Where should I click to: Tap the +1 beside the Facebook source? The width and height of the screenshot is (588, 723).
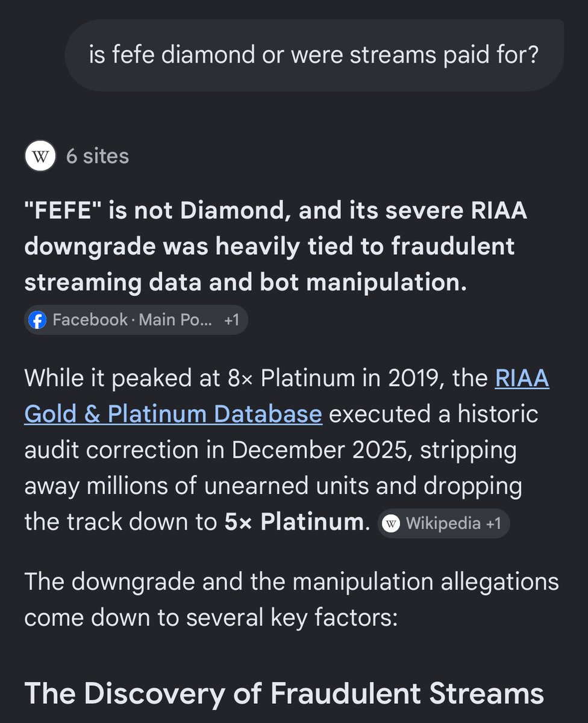pyautogui.click(x=232, y=320)
